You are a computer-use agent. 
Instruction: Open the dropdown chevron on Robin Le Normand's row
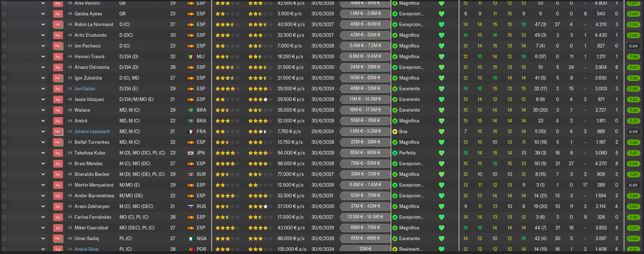[43, 25]
